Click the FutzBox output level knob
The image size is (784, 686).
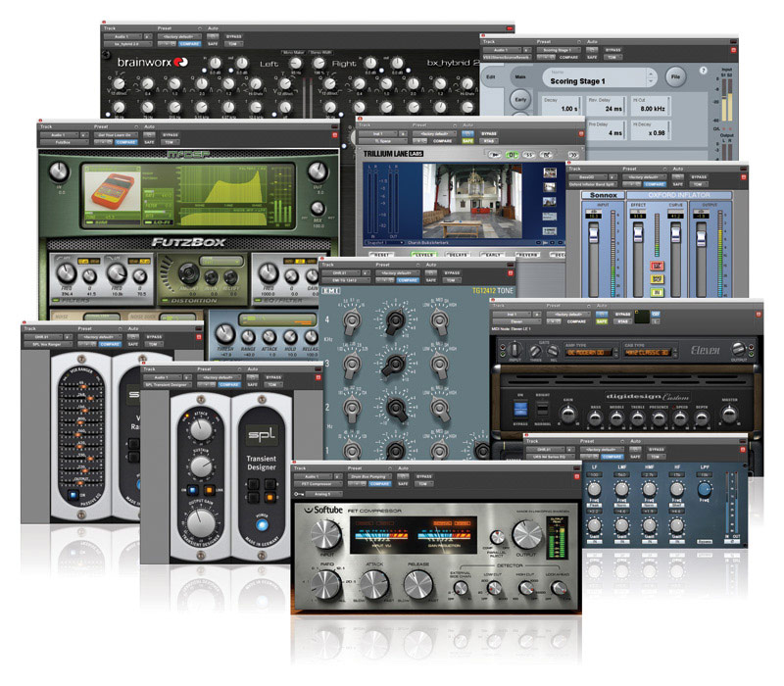pos(318,171)
